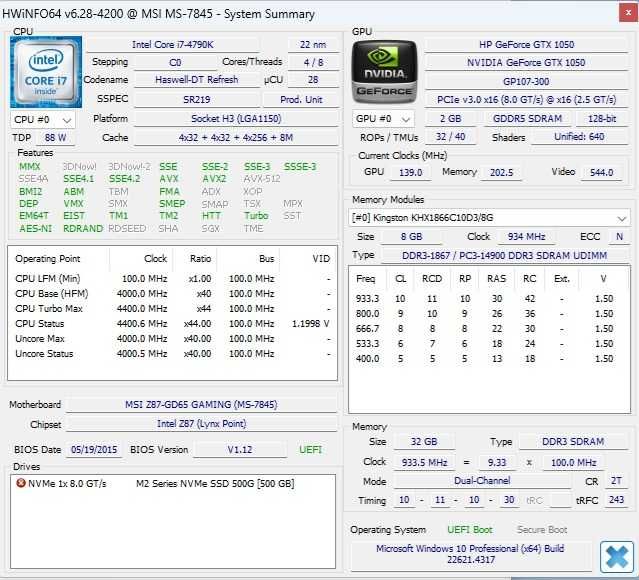The image size is (639, 580).
Task: Close the System Summary window
Action: 628,13
